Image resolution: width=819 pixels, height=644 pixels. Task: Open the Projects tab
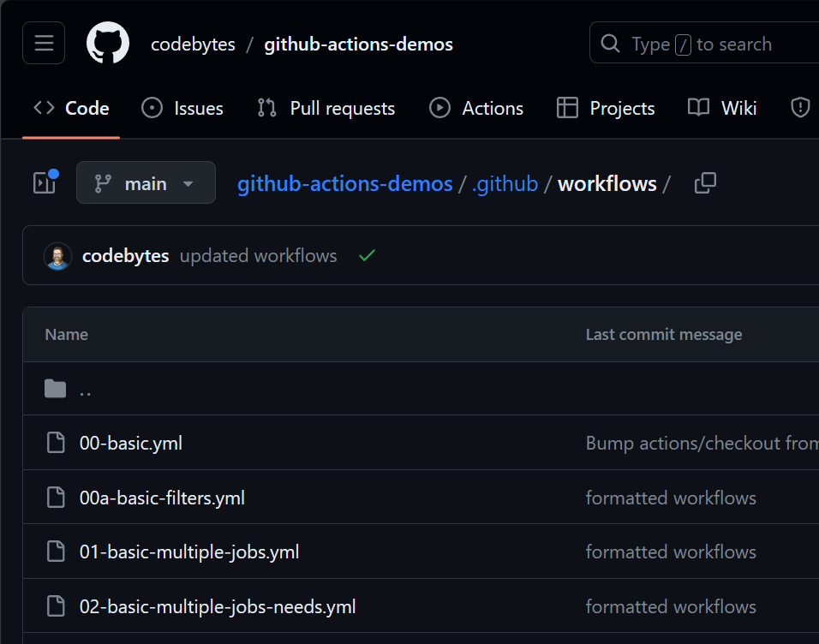[606, 108]
